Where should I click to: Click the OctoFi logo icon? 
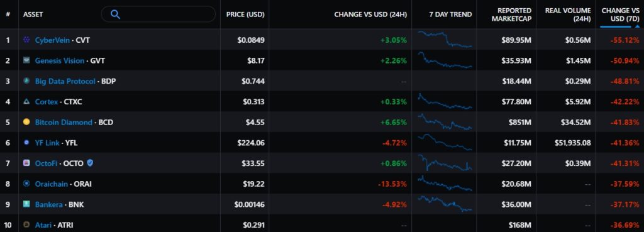(x=26, y=163)
